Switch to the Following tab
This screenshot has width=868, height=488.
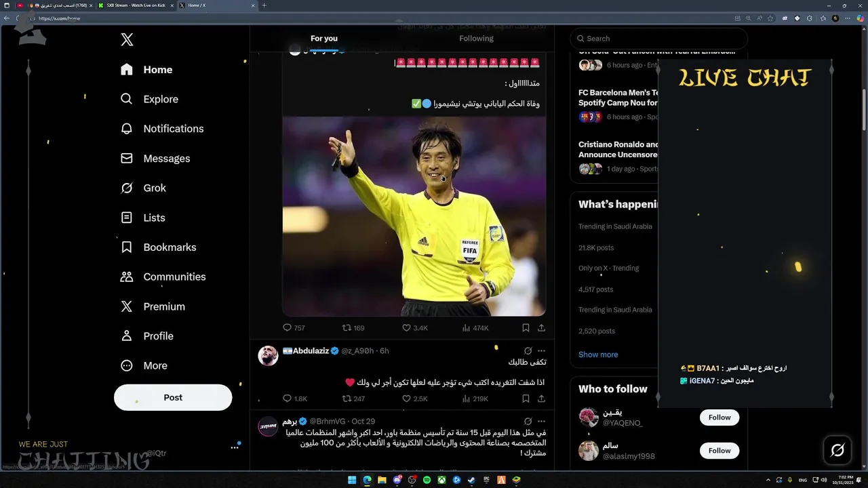coord(476,39)
